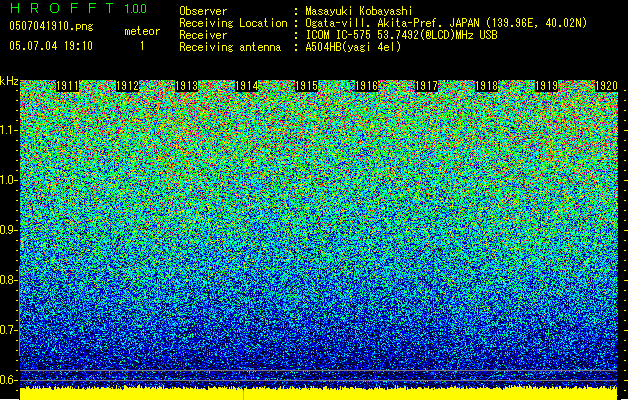
Task: Click the 1916 time marker
Action: tap(366, 86)
